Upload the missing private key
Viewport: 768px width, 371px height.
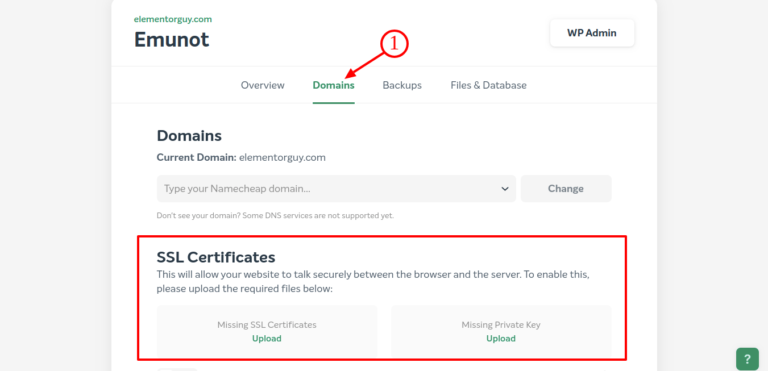pos(501,339)
